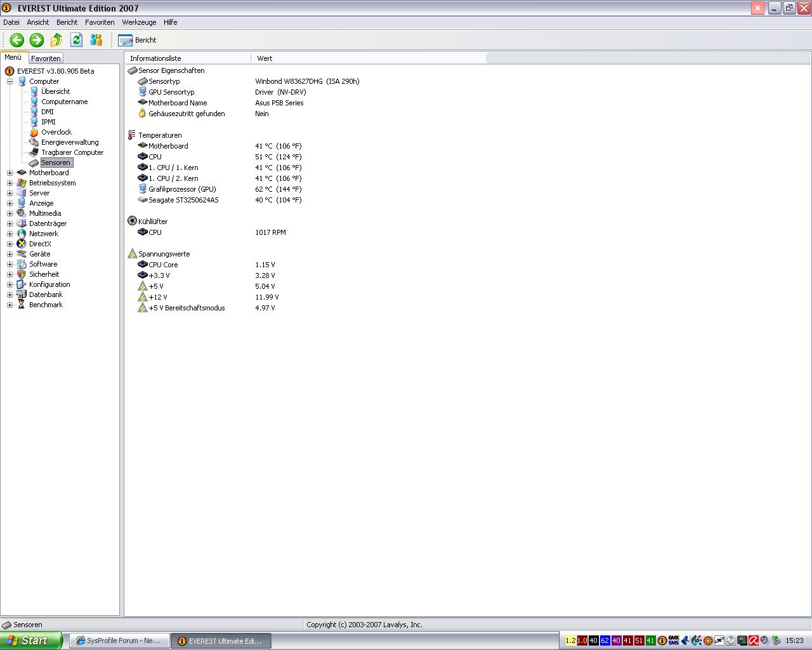Image resolution: width=812 pixels, height=650 pixels.
Task: Switch to the Menü tab
Action: [x=13, y=57]
